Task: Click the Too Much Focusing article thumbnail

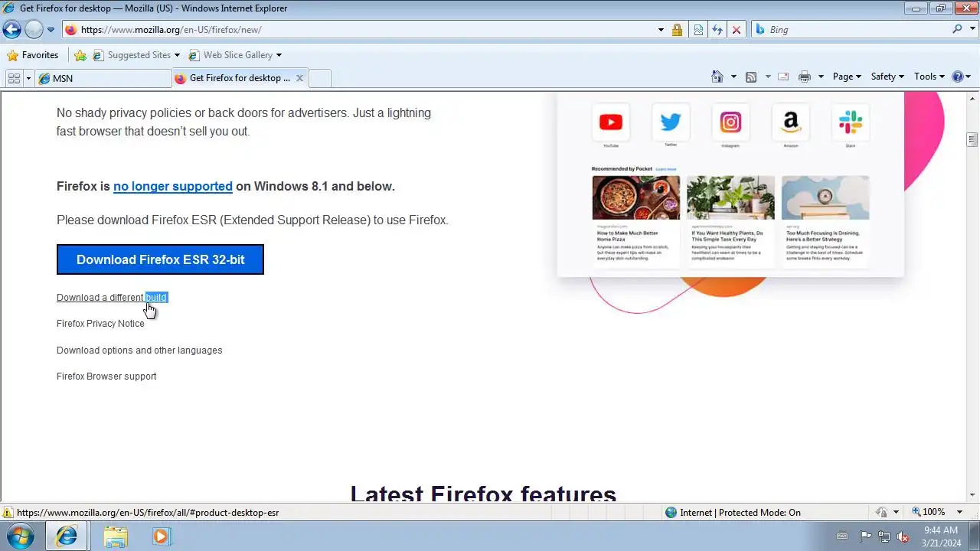Action: tap(825, 197)
